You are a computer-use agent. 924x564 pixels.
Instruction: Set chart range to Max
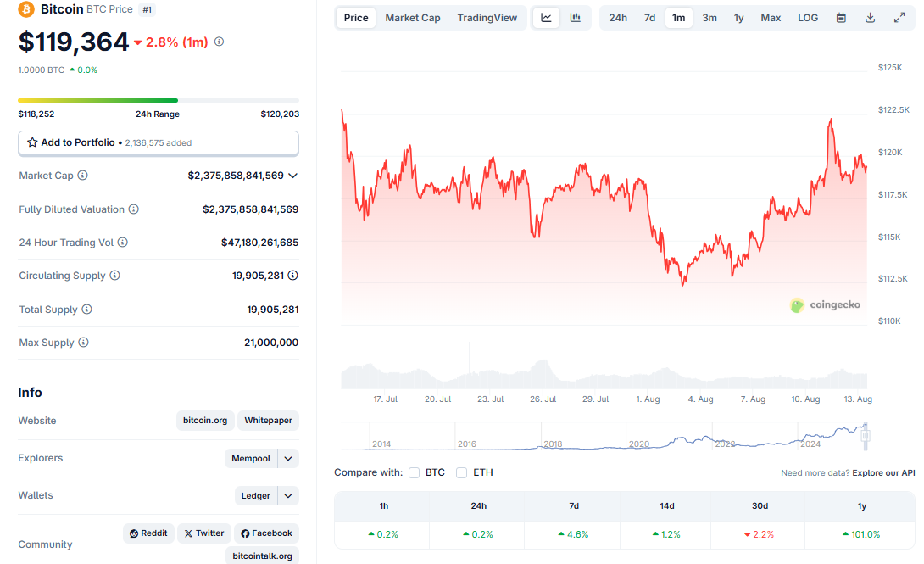click(771, 18)
